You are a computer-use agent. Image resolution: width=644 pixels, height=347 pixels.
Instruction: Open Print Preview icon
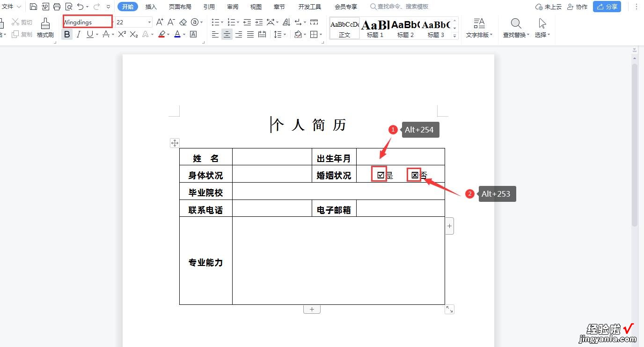tap(69, 7)
